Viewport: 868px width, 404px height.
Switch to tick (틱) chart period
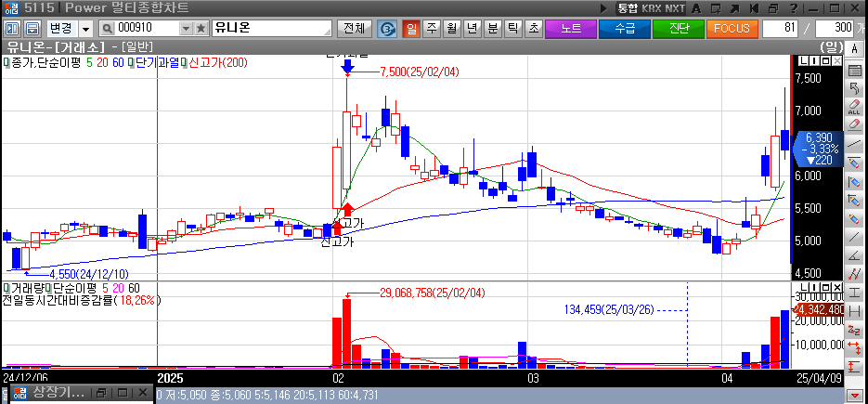512,29
